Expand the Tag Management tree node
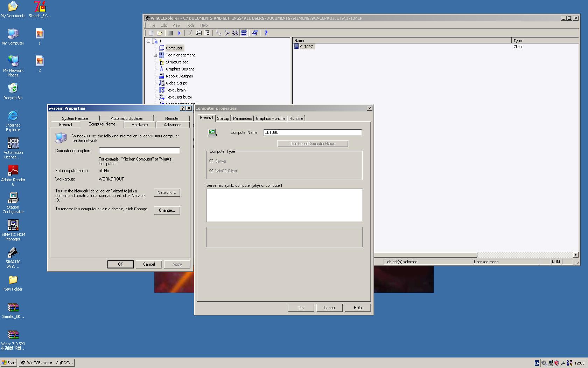This screenshot has height=368, width=588. (x=155, y=55)
